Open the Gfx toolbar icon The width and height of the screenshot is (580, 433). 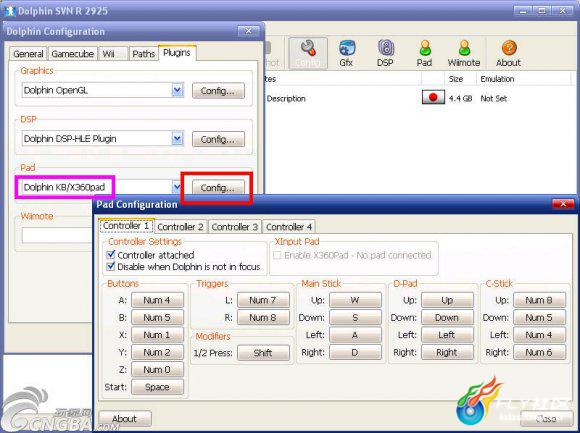click(x=347, y=53)
